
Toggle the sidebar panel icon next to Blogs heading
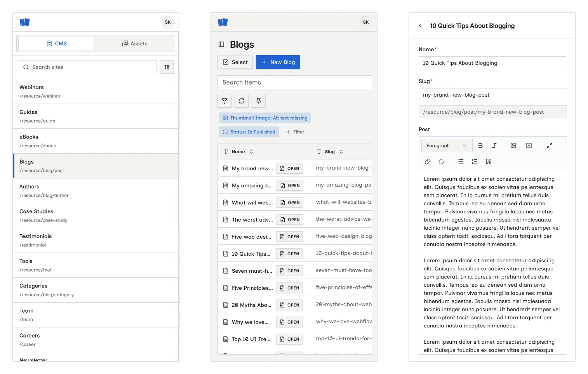(x=221, y=44)
